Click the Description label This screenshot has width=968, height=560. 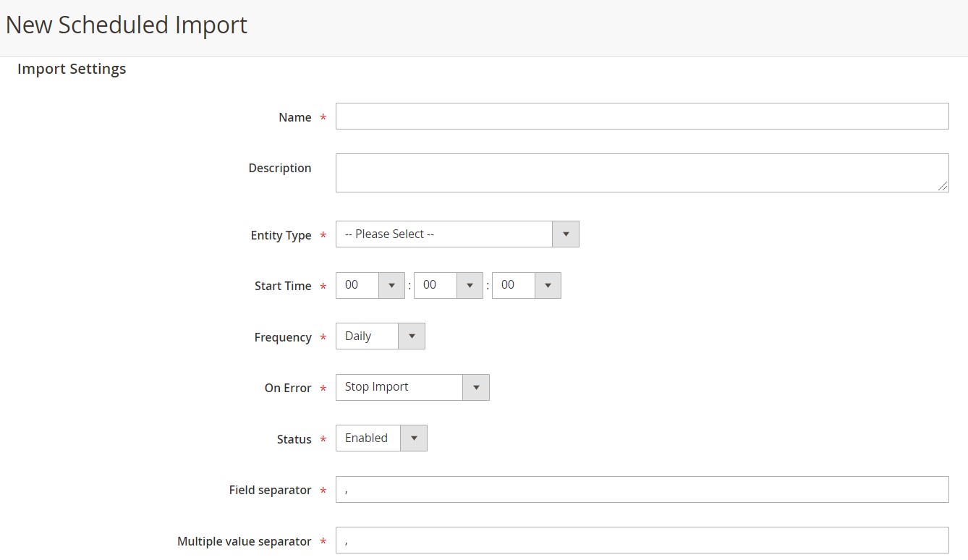pos(279,168)
